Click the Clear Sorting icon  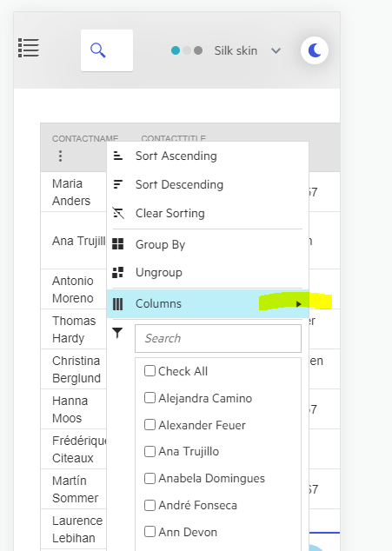click(x=118, y=213)
